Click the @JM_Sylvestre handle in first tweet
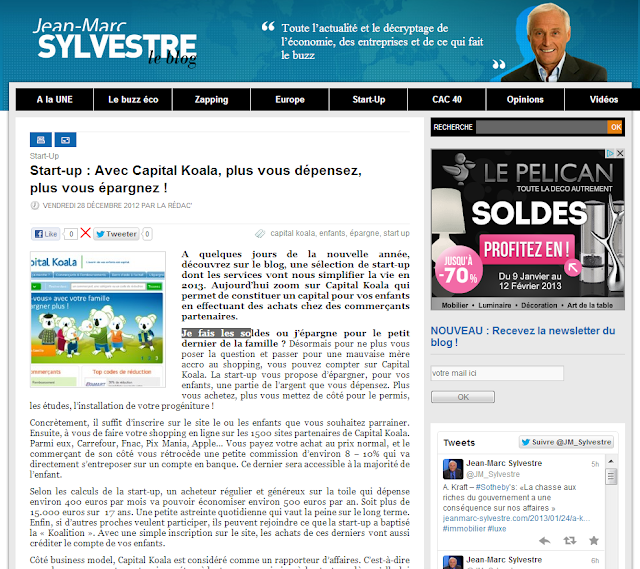640x569 pixels. [x=493, y=474]
